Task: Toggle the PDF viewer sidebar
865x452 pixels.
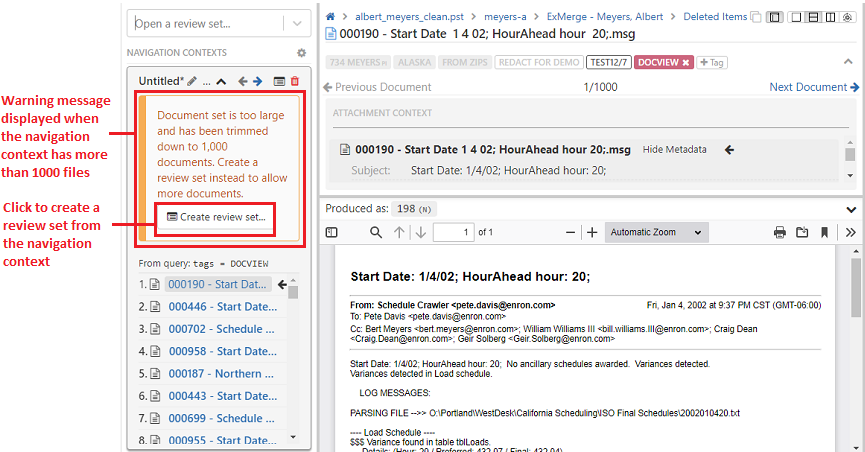Action: pos(333,232)
